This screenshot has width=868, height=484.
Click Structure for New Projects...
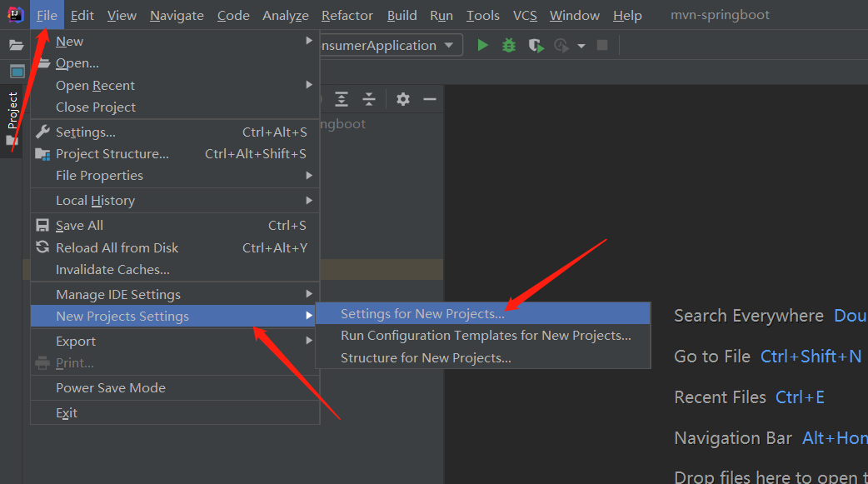[482, 357]
